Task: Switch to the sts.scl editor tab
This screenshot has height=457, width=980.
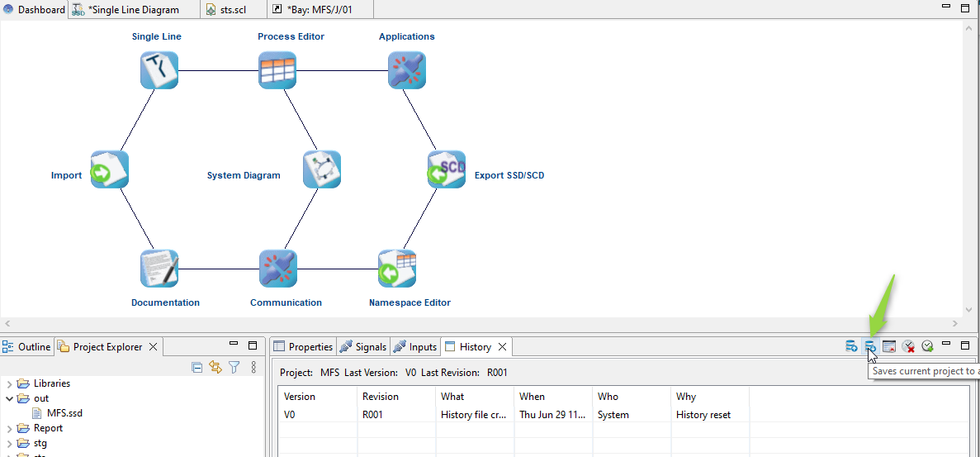Action: [x=227, y=10]
